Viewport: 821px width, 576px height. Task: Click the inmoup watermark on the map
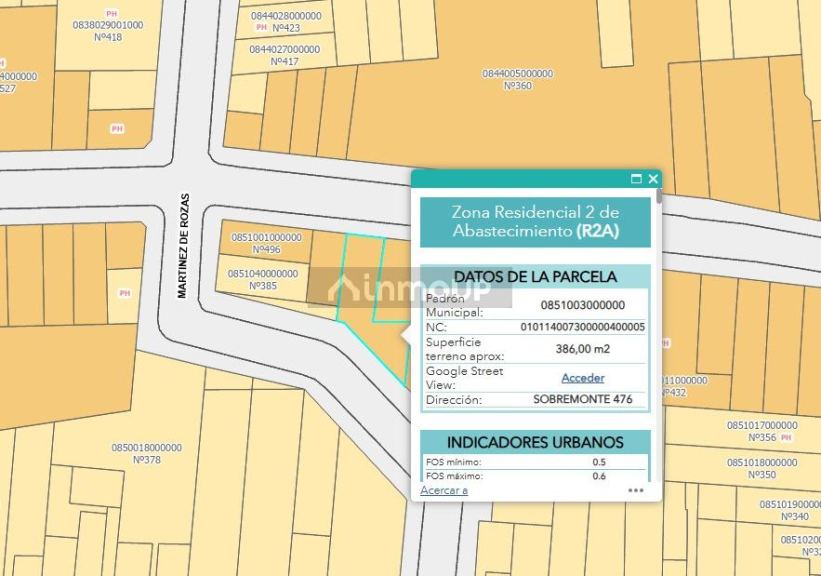coord(381,287)
